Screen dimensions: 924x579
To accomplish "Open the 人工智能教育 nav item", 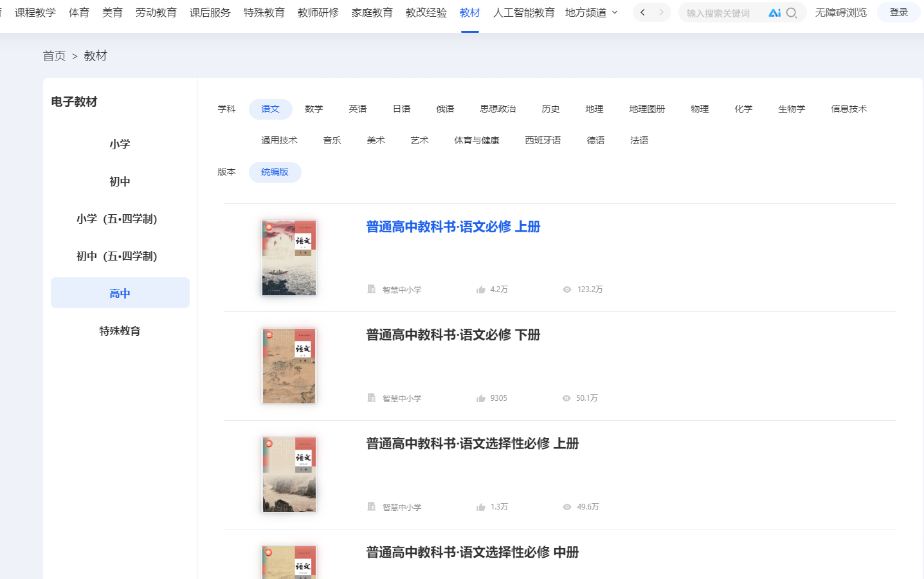I will click(x=524, y=12).
